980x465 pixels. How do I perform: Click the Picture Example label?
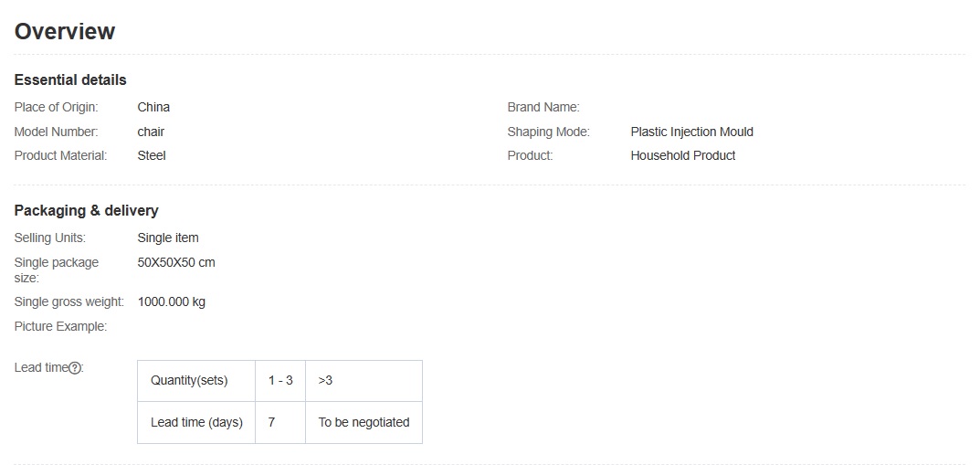click(60, 326)
